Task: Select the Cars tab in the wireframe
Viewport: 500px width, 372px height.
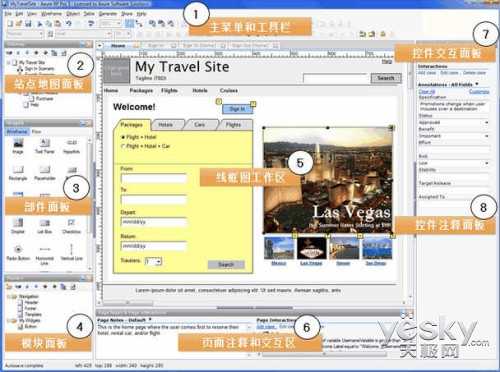Action: (200, 125)
